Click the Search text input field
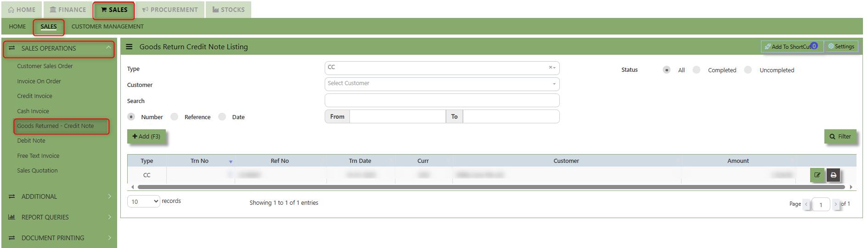 (441, 100)
